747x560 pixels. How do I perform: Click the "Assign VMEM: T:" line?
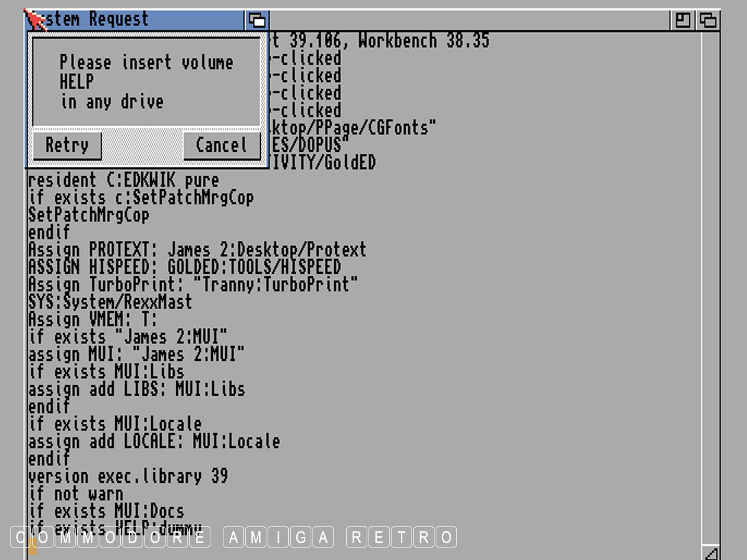click(x=93, y=320)
